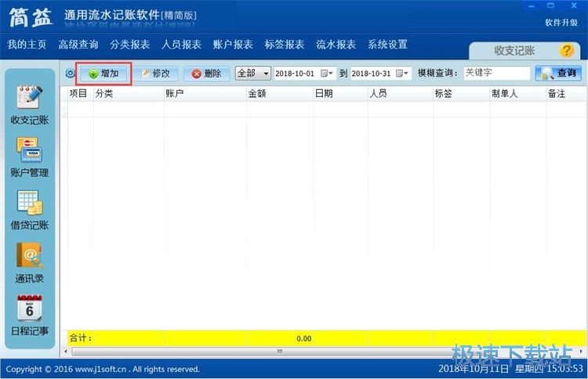This screenshot has width=588, height=379.
Task: Open start date 2018-10-01 calendar dropdown
Action: click(x=327, y=74)
